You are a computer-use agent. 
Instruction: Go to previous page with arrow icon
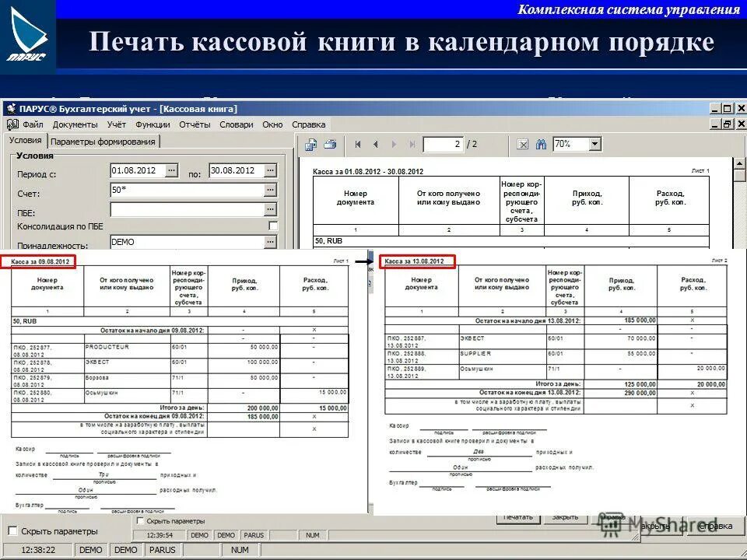point(376,144)
